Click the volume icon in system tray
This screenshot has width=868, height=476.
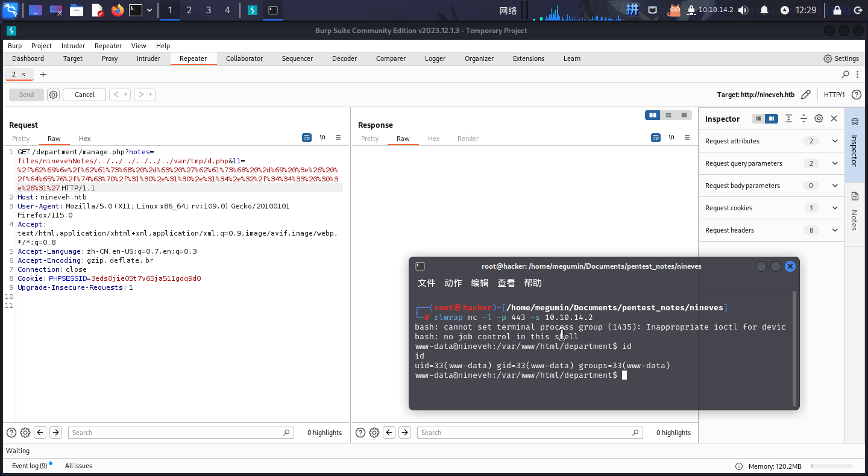point(743,10)
